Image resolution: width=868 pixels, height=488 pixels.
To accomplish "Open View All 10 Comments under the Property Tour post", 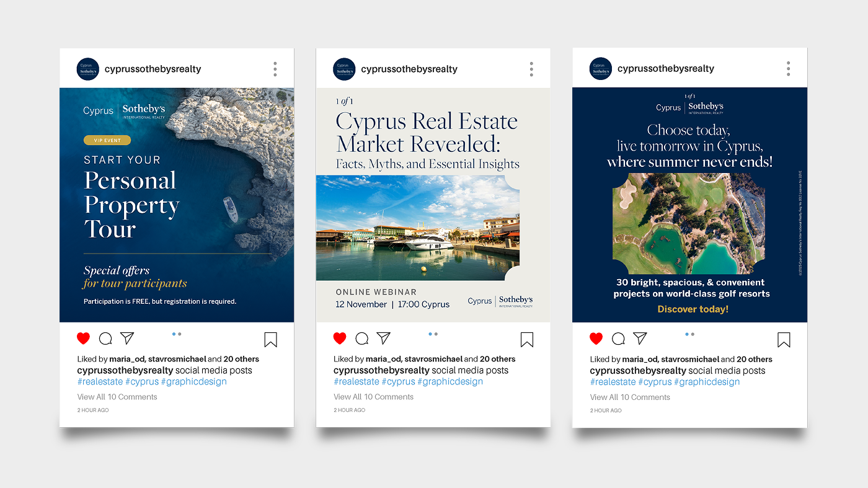I will click(x=117, y=397).
